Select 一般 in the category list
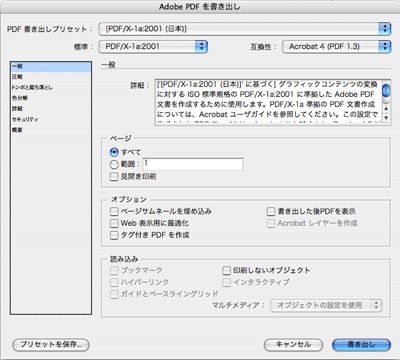The width and height of the screenshot is (400, 360). 51,66
